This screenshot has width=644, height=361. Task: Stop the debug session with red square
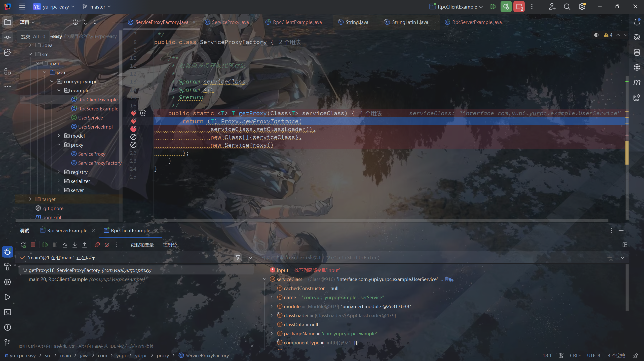click(x=33, y=245)
